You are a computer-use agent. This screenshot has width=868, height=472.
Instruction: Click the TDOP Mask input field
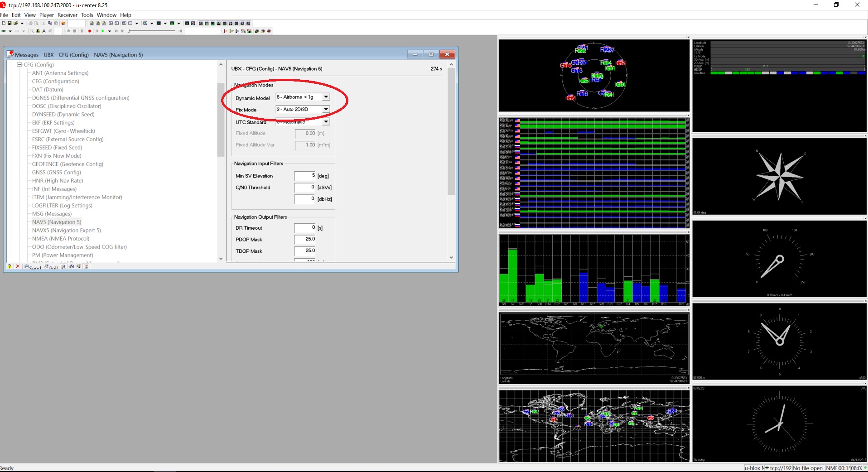pyautogui.click(x=305, y=250)
